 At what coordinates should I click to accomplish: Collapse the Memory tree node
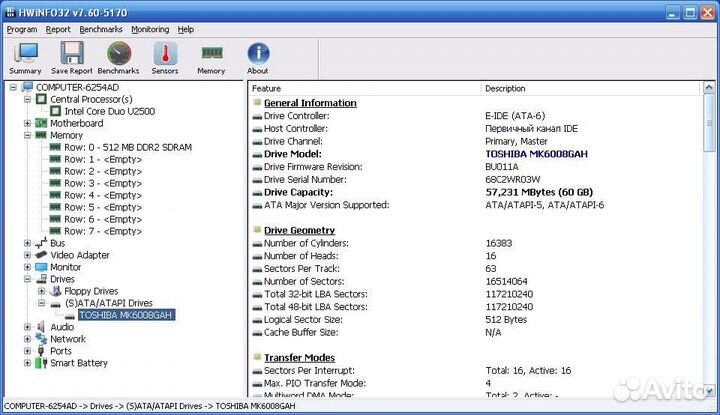[27, 135]
